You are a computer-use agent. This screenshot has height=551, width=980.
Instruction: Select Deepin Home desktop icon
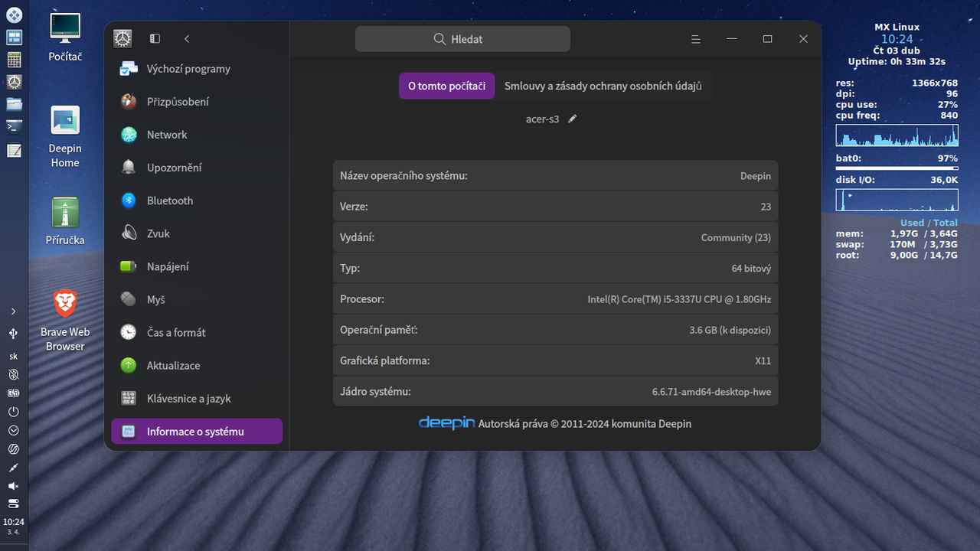[65, 137]
